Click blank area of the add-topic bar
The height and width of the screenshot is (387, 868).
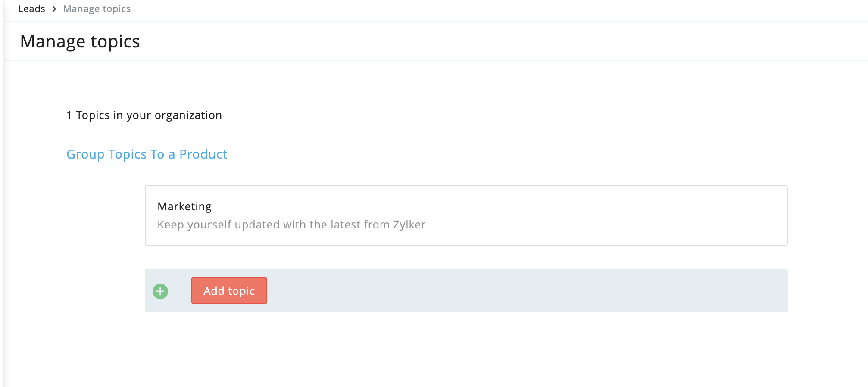point(517,290)
